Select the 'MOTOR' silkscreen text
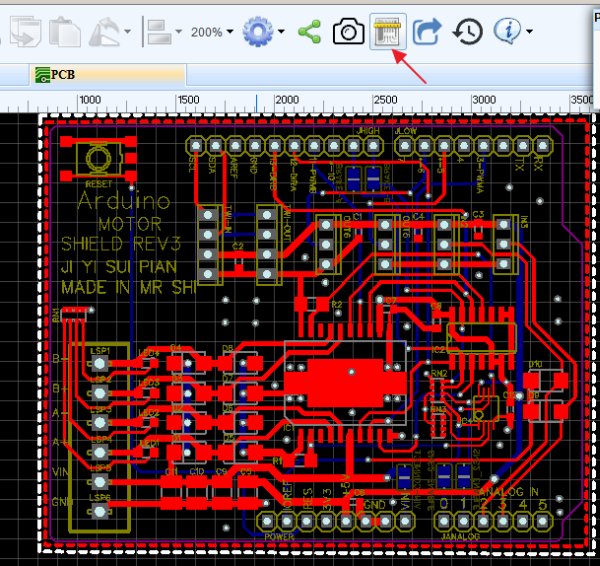 (x=130, y=224)
